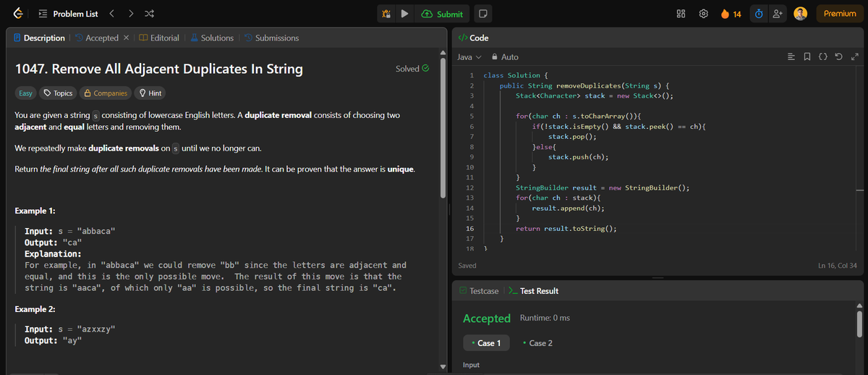868x375 pixels.
Task: Click 'Example 1:' heading
Action: pyautogui.click(x=35, y=211)
